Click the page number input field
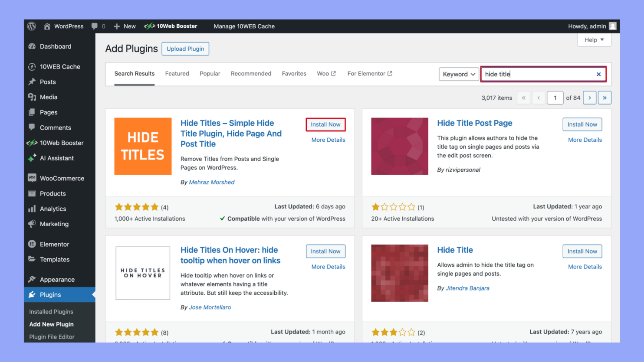This screenshot has height=362, width=644. (555, 98)
